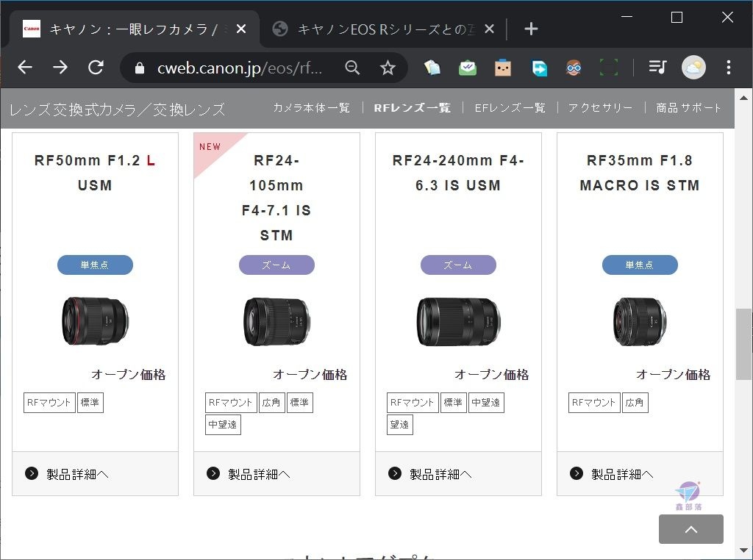Screen dimensions: 753x560
Task: Open the goggles face extension icon
Action: 574,68
